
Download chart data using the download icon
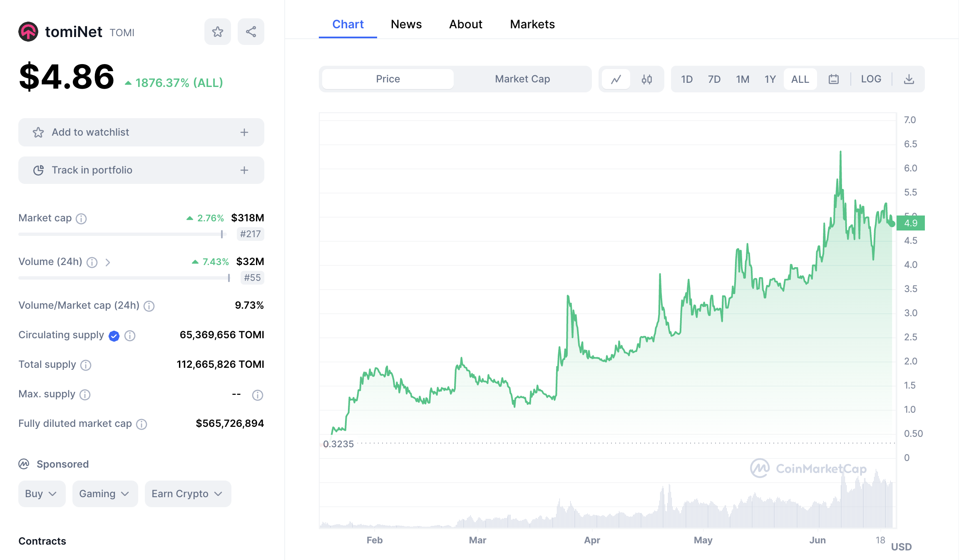pos(909,79)
